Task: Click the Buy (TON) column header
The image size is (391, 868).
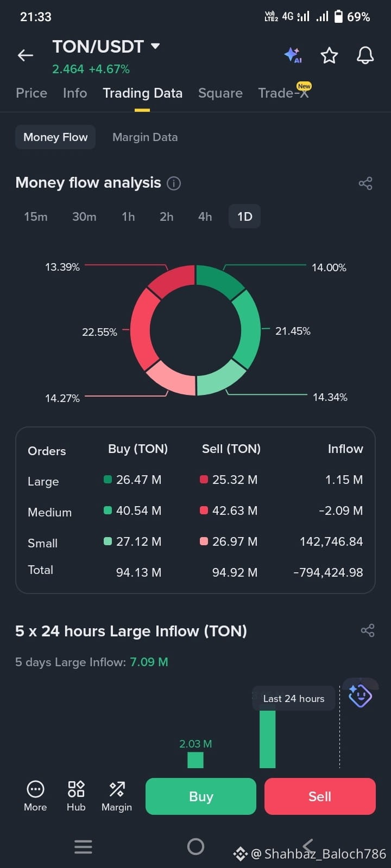Action: (138, 449)
